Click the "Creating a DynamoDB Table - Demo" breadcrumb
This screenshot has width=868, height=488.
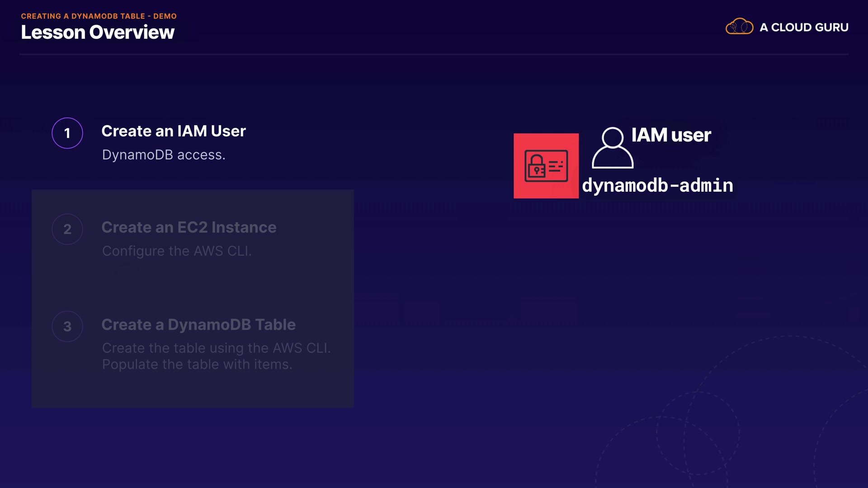[x=99, y=16]
